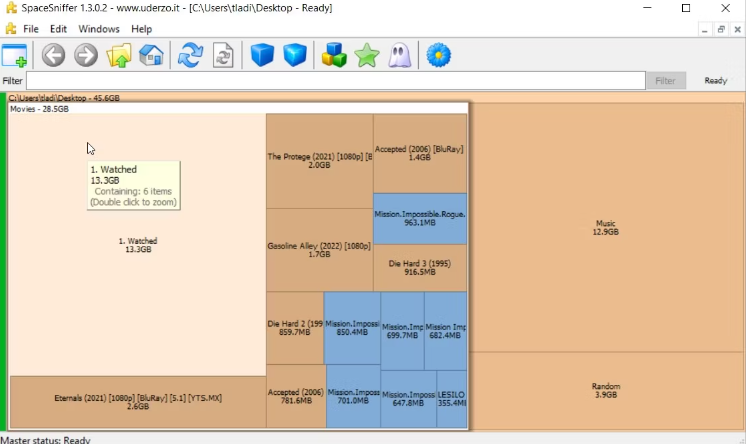Open the File menu

pos(31,29)
